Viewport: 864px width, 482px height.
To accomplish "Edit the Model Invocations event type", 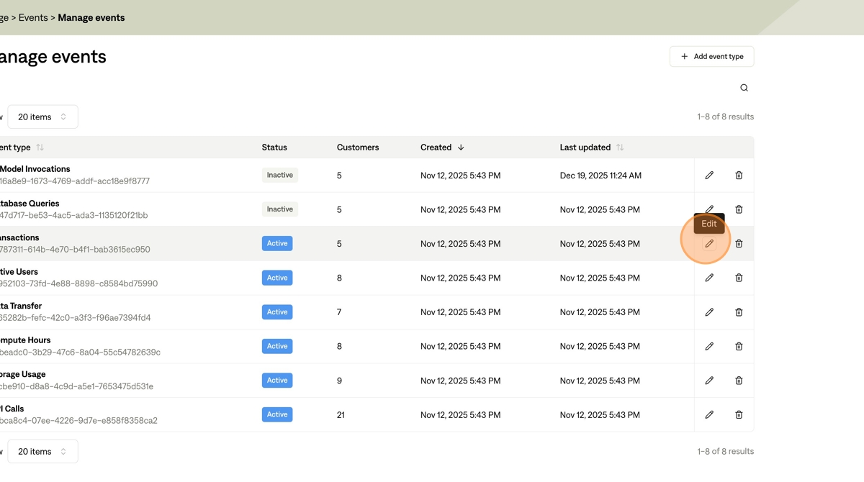I will [709, 175].
